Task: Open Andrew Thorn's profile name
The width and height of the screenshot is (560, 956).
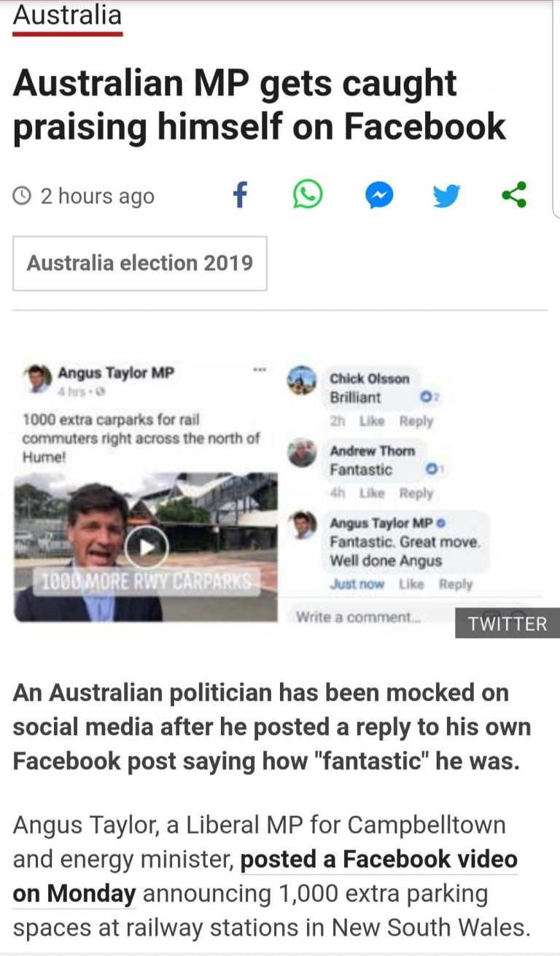Action: (372, 451)
